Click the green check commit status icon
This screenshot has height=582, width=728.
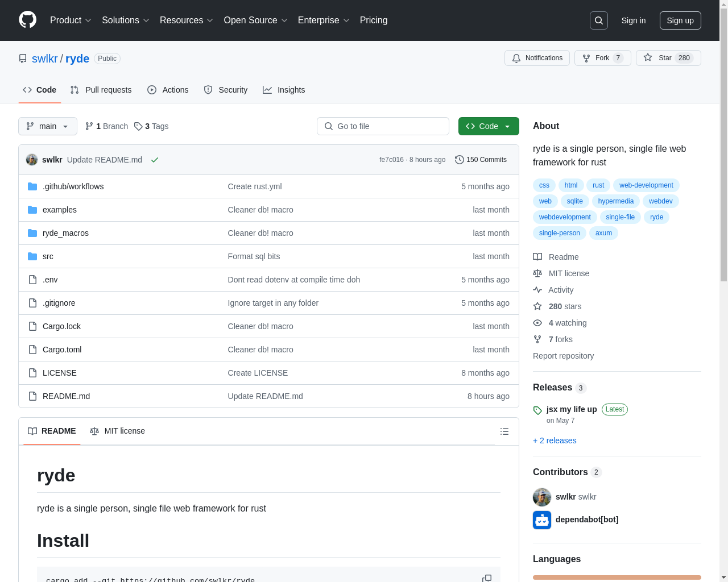click(x=154, y=160)
